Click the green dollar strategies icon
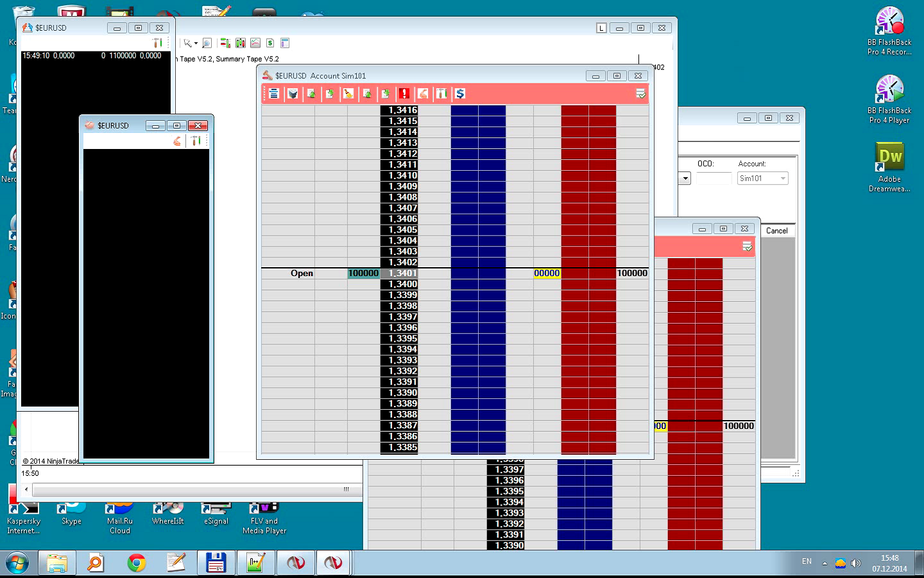This screenshot has height=578, width=924. click(270, 43)
